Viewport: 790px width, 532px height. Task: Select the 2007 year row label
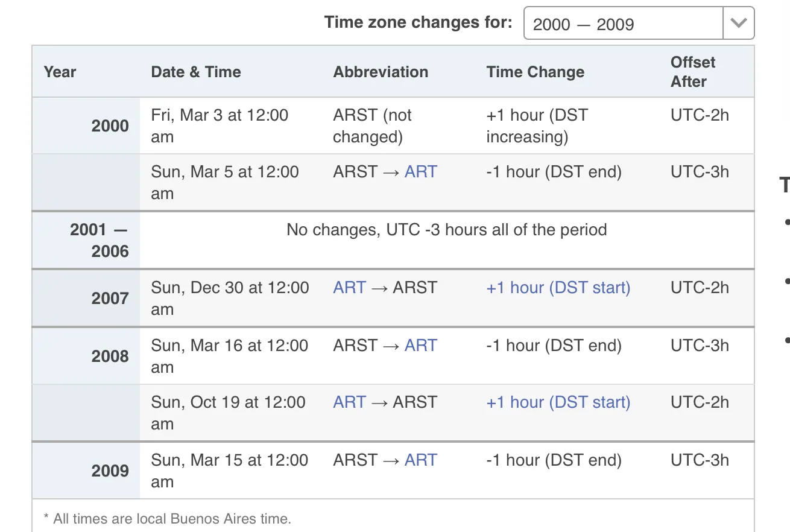[x=110, y=299]
